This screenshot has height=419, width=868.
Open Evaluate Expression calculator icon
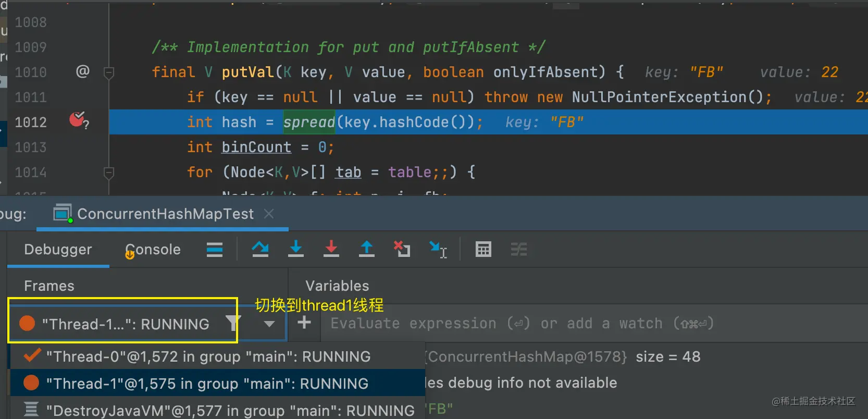click(x=483, y=250)
